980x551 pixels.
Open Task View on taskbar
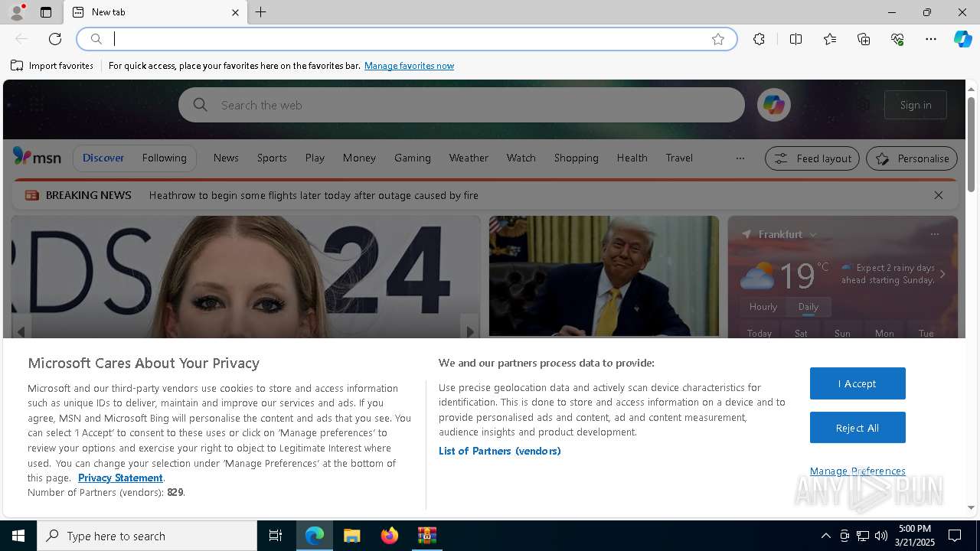(276, 536)
